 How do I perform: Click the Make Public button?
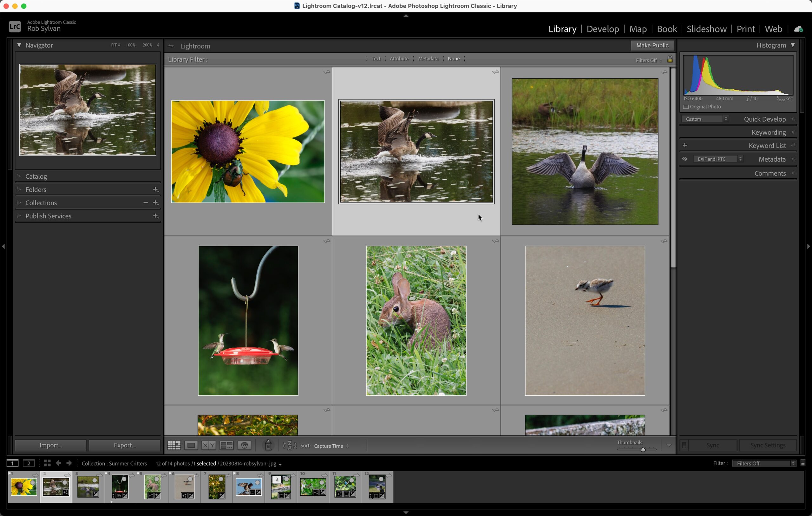(652, 45)
